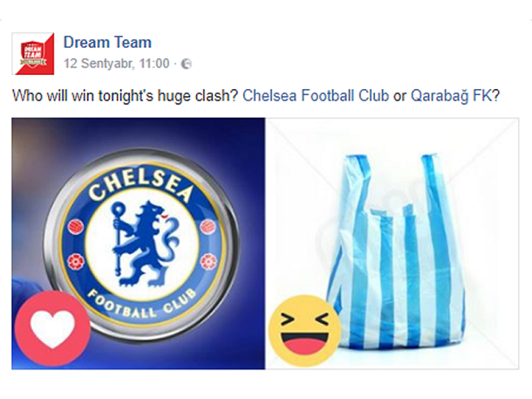Select the red heart Love reaction

click(x=52, y=328)
